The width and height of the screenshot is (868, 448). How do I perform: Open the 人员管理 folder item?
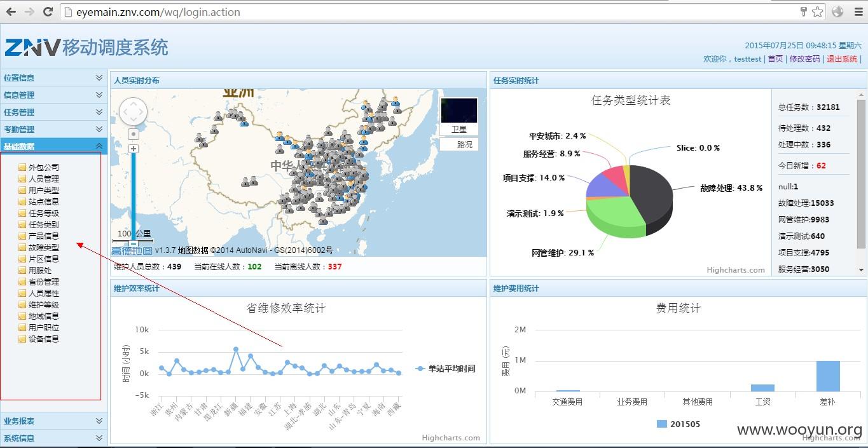click(x=39, y=179)
